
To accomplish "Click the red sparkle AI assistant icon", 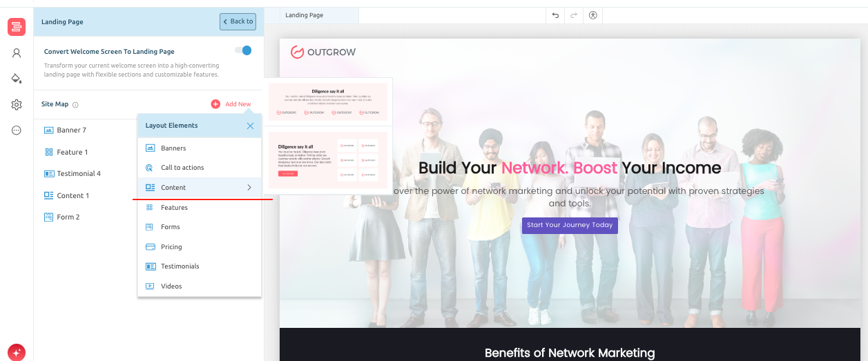I will (17, 352).
